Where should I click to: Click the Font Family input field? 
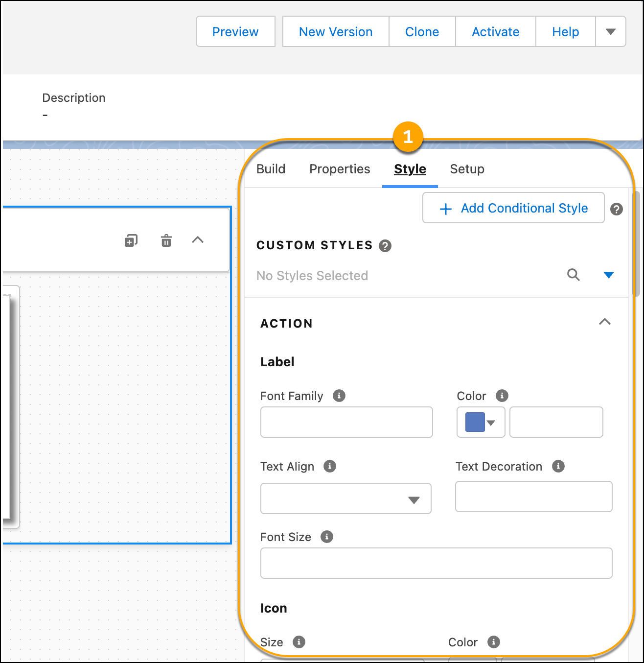(x=346, y=422)
